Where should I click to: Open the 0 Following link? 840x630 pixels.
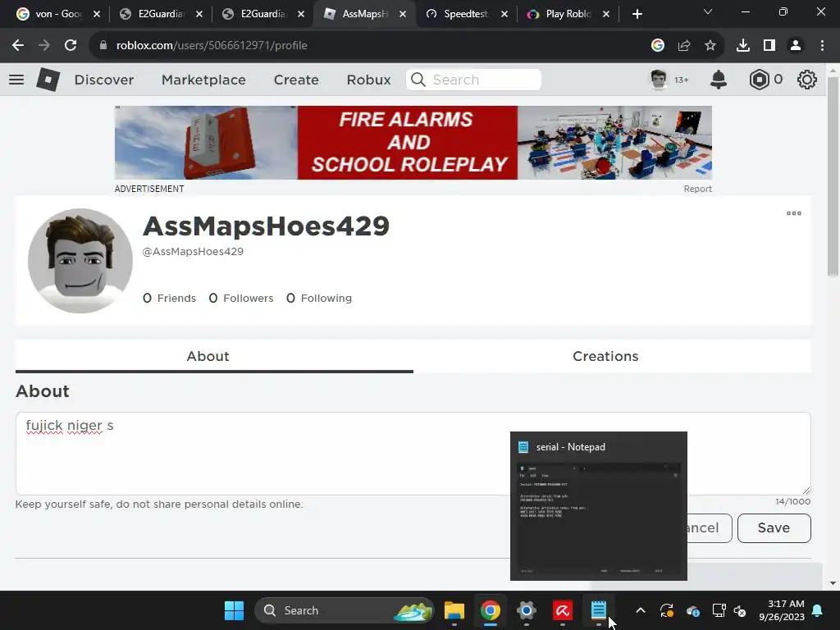(x=319, y=299)
